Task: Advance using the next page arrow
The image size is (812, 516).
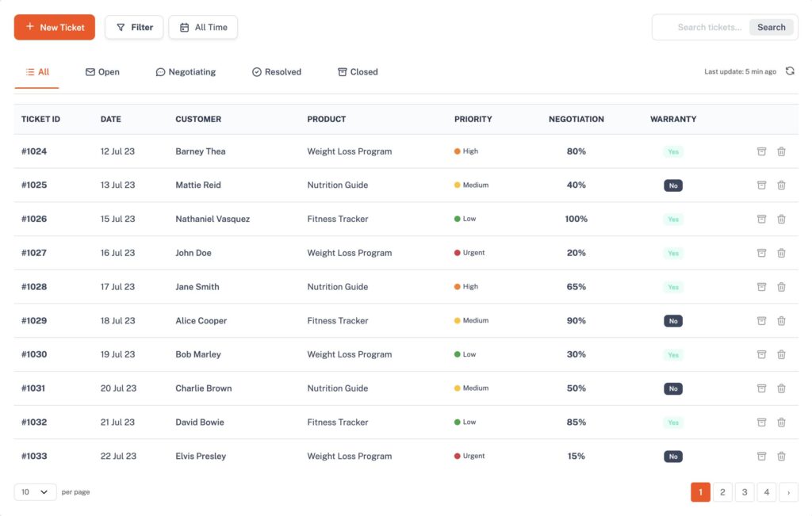Action: (x=788, y=492)
